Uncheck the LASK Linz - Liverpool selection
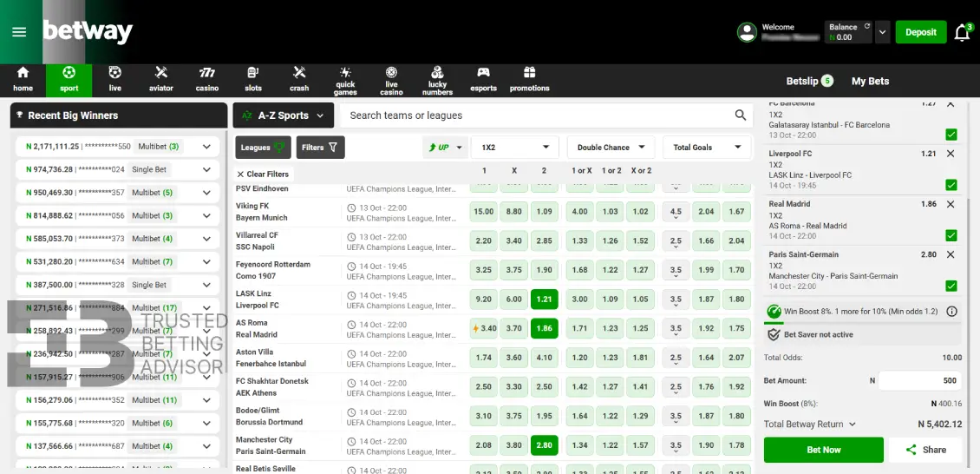This screenshot has width=980, height=474. pos(951,185)
